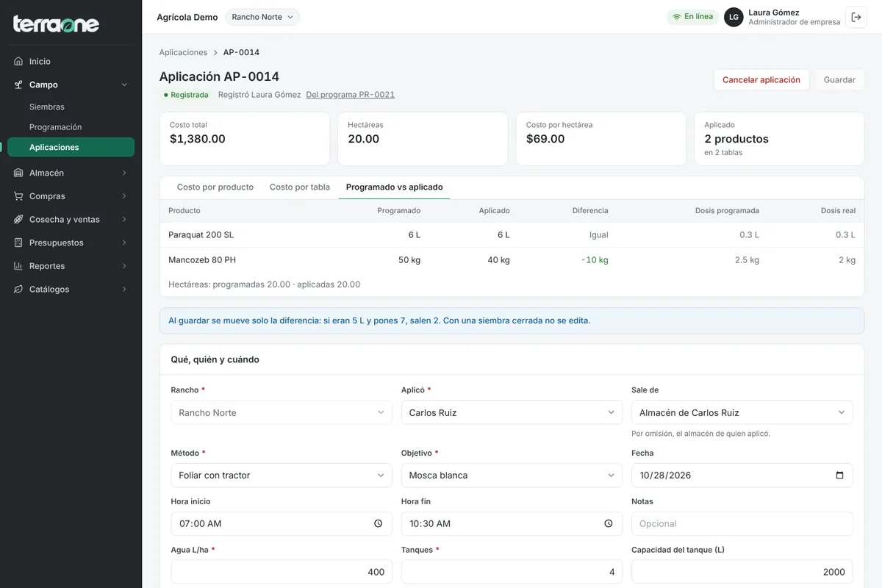The image size is (882, 588).
Task: Click the Almacén warehouse icon
Action: point(18,173)
